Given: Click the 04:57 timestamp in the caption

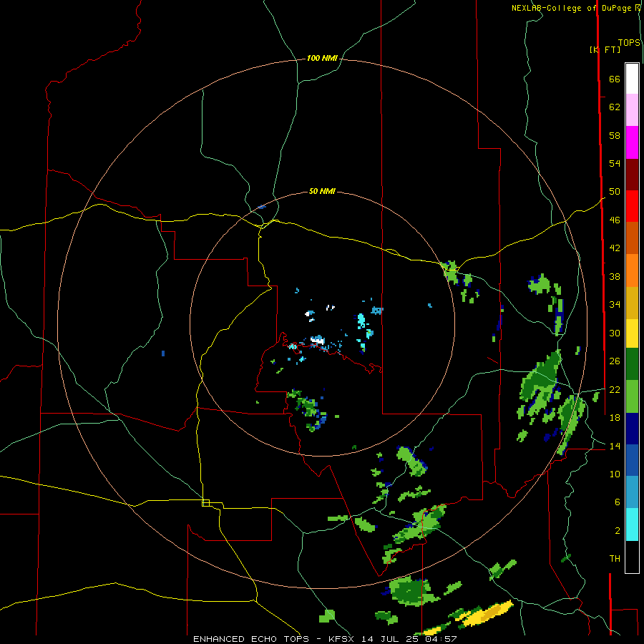Looking at the screenshot, I should click(x=441, y=639).
